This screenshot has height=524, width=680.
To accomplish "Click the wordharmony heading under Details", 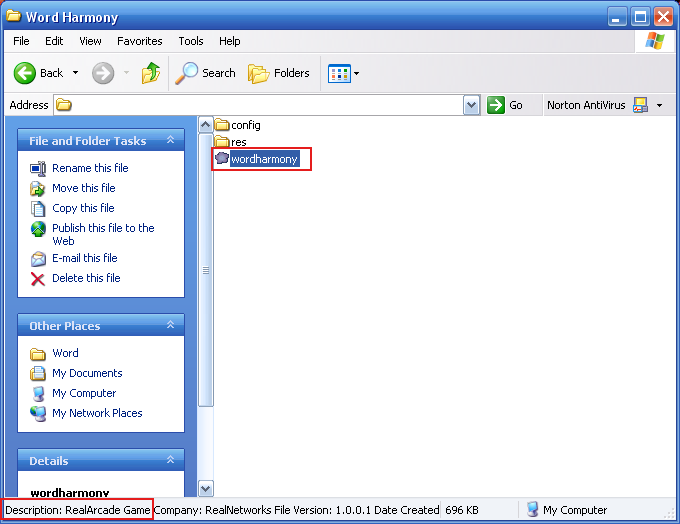I will point(70,492).
